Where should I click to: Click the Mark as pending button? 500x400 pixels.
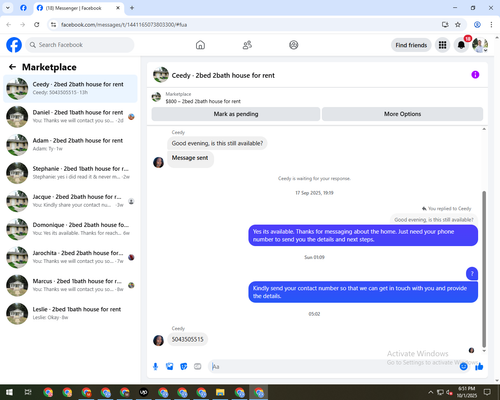coord(236,114)
